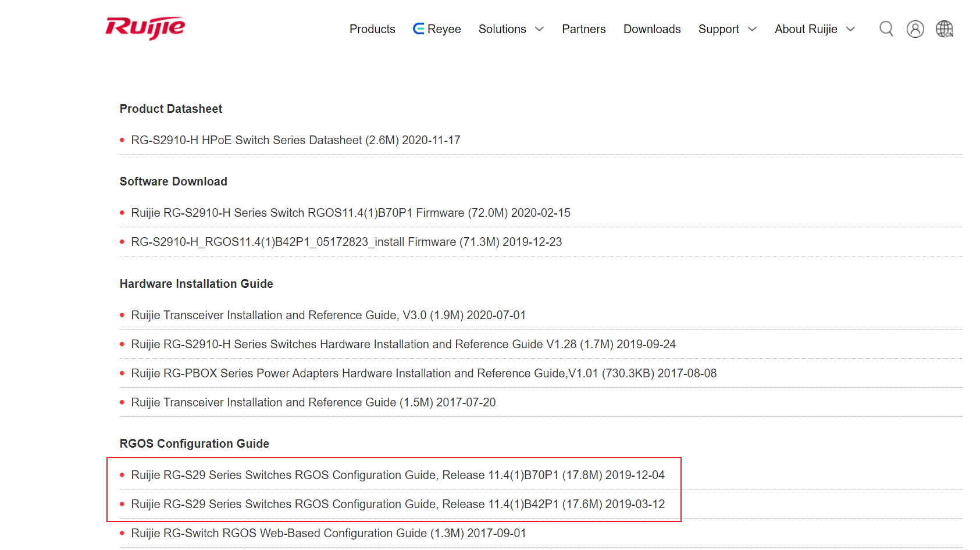Open Transceiver Installation Guide dated 2017-07-20
The image size is (980, 550).
(x=313, y=402)
